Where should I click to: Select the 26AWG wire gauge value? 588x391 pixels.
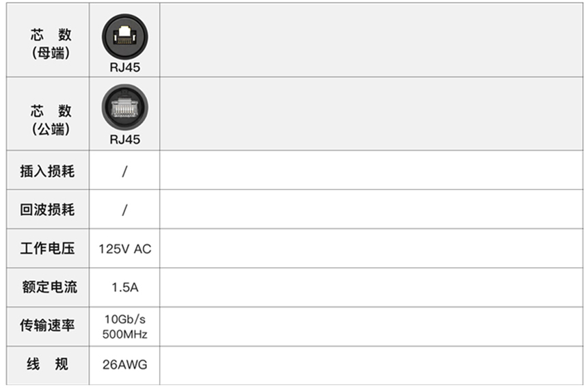coord(125,365)
